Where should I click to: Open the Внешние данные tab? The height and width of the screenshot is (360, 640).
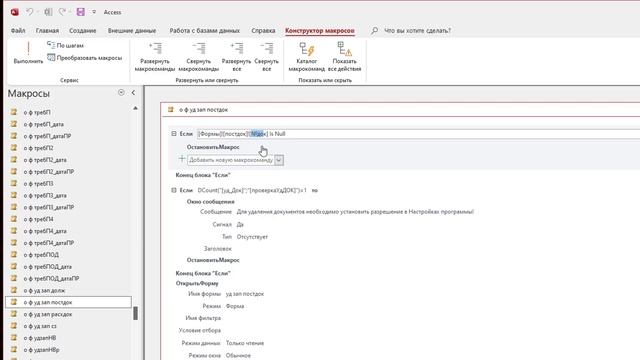[x=132, y=31]
